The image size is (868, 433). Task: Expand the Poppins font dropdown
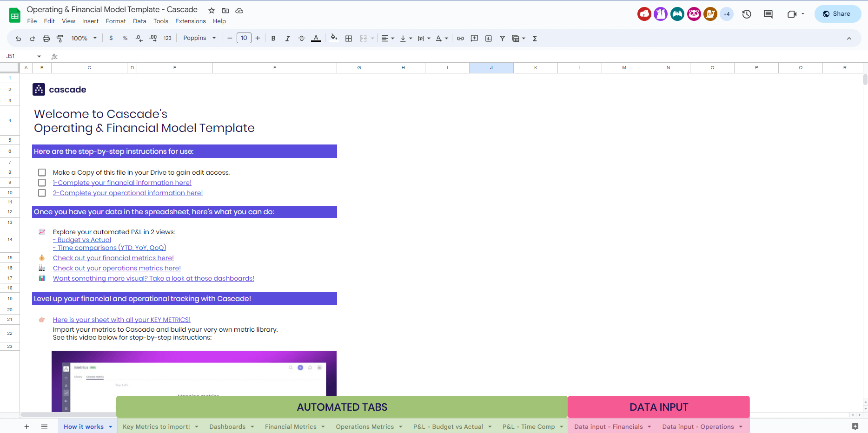click(x=199, y=38)
